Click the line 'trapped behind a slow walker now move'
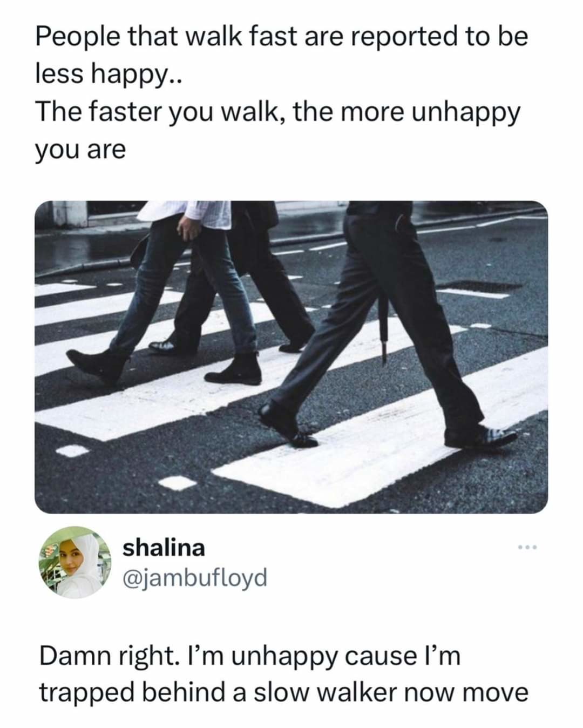The width and height of the screenshot is (583, 728). click(283, 693)
